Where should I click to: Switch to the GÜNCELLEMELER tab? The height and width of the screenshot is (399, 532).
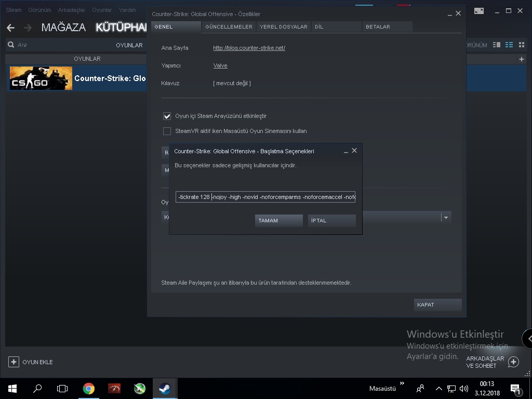[x=229, y=27]
